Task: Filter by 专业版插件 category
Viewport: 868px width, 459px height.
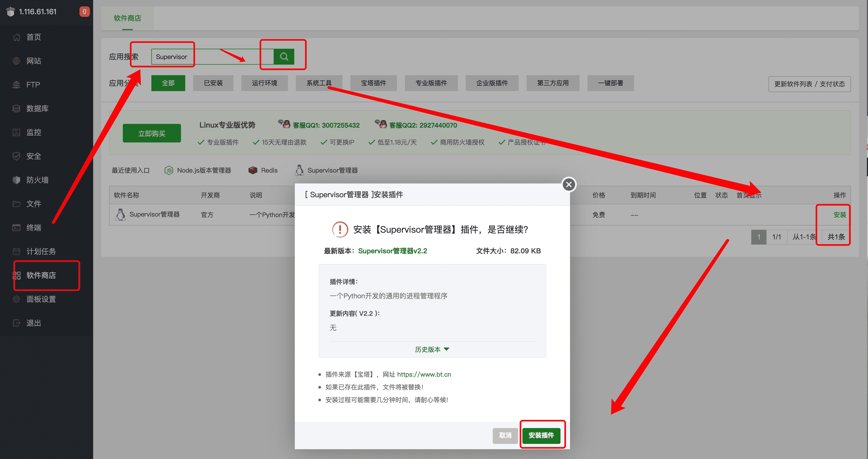Action: tap(431, 83)
